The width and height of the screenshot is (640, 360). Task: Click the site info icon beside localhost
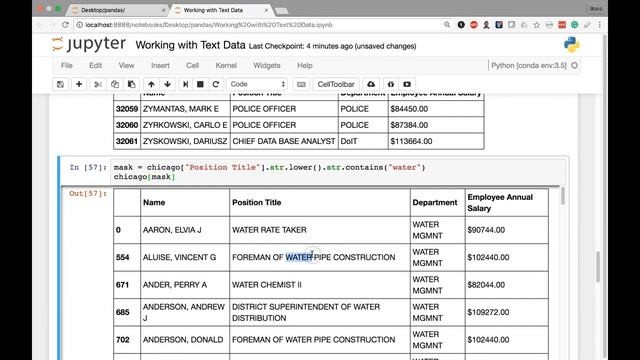tap(80, 25)
